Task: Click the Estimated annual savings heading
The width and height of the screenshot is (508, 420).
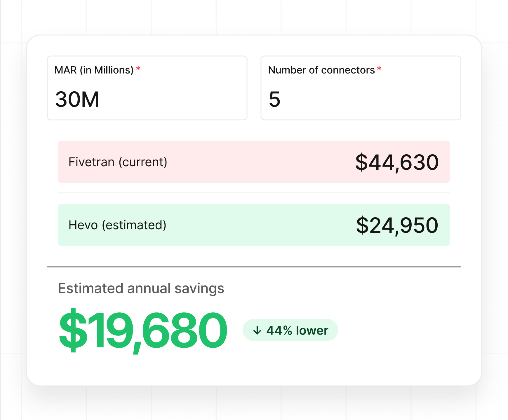Action: tap(141, 288)
